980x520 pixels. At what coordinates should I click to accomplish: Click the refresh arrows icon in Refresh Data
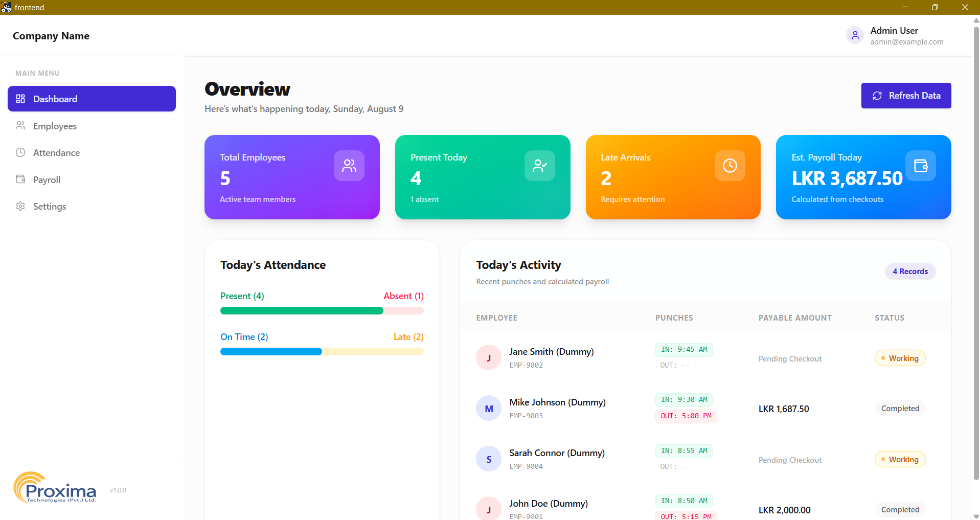[x=877, y=96]
